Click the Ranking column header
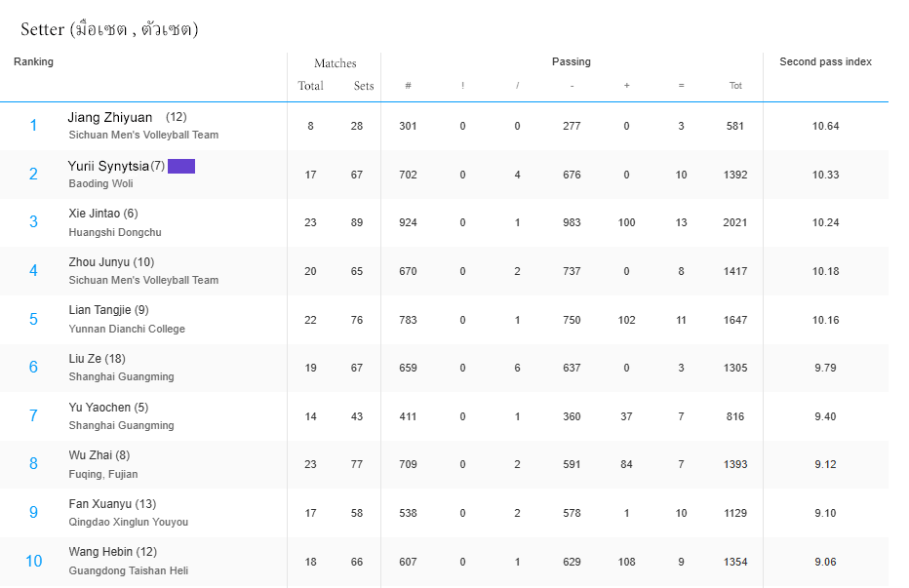This screenshot has width=909, height=588. point(33,61)
